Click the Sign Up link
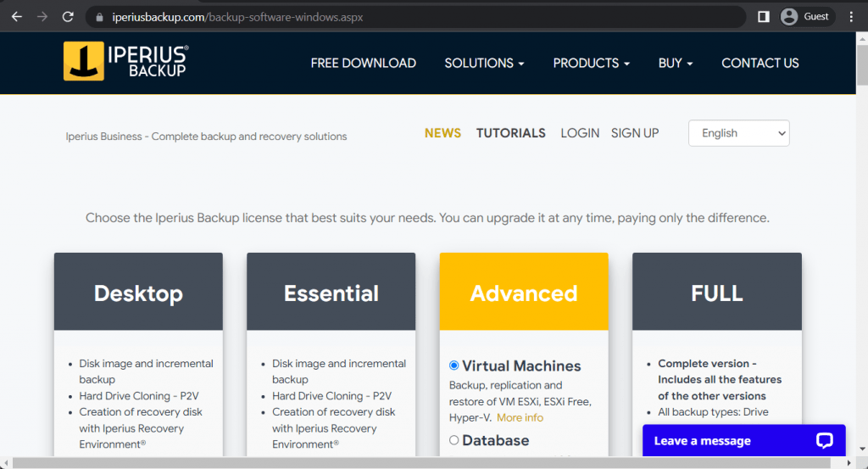Screen dimensions: 868x469 tap(634, 133)
